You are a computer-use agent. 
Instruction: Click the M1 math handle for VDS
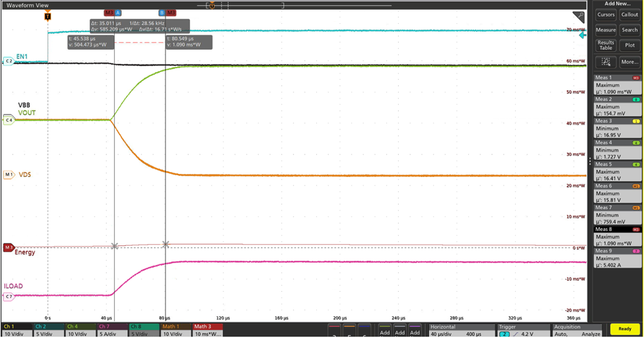(8, 174)
